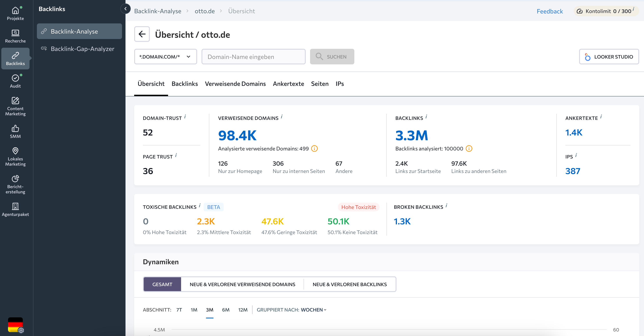Click the back arrow beside Übersicht title
644x336 pixels.
[142, 34]
